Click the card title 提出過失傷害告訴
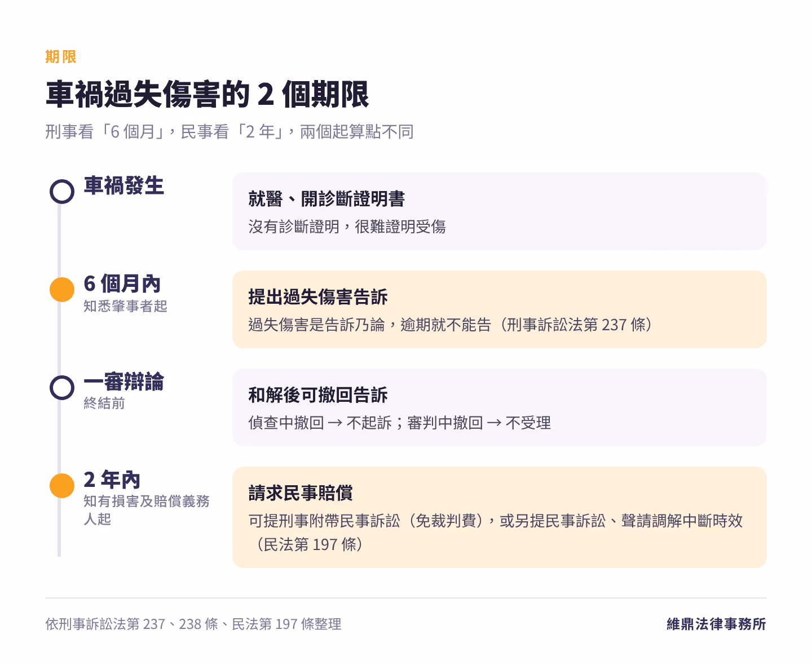This screenshot has height=665, width=812. click(x=318, y=297)
